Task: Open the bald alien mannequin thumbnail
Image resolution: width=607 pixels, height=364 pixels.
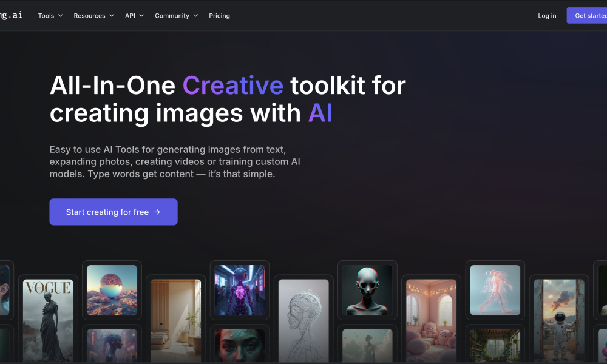Action: pyautogui.click(x=367, y=290)
